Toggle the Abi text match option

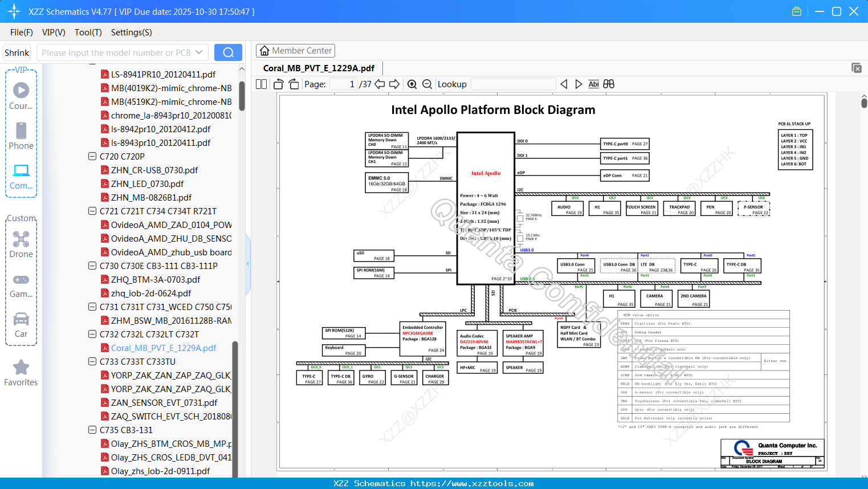click(x=593, y=84)
